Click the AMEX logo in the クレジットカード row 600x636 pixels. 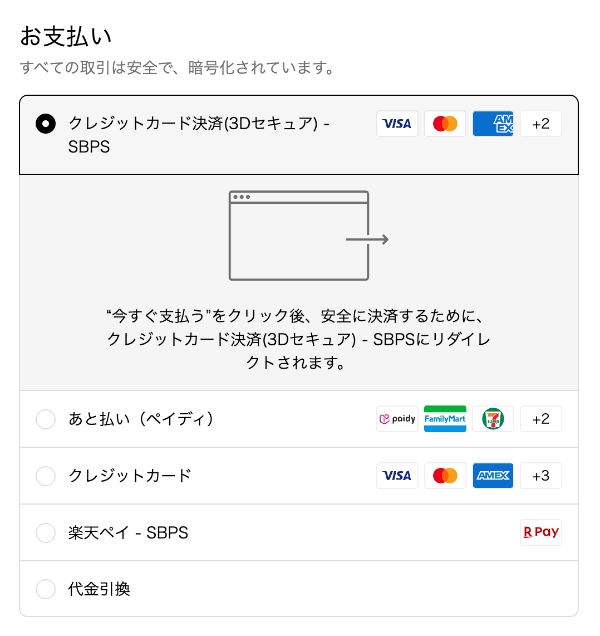point(493,476)
